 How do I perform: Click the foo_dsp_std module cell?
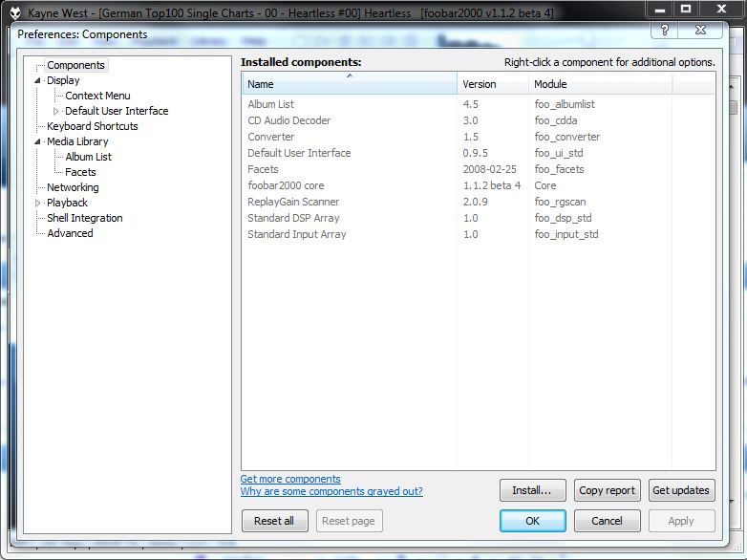pos(563,218)
